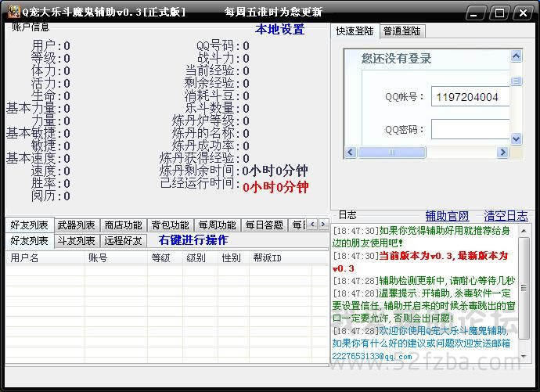Click the 用户名 column header
Screen dimensions: 540x392
[45, 257]
